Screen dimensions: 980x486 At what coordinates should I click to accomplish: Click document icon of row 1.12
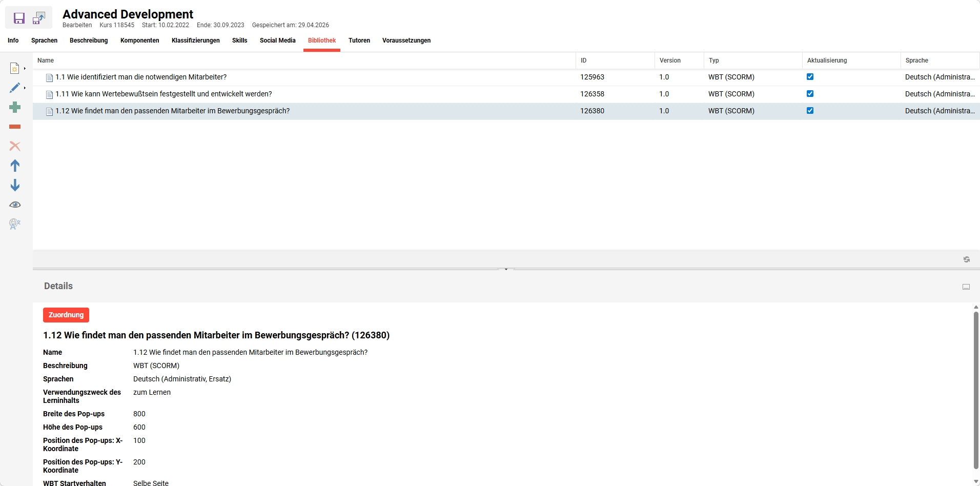49,111
